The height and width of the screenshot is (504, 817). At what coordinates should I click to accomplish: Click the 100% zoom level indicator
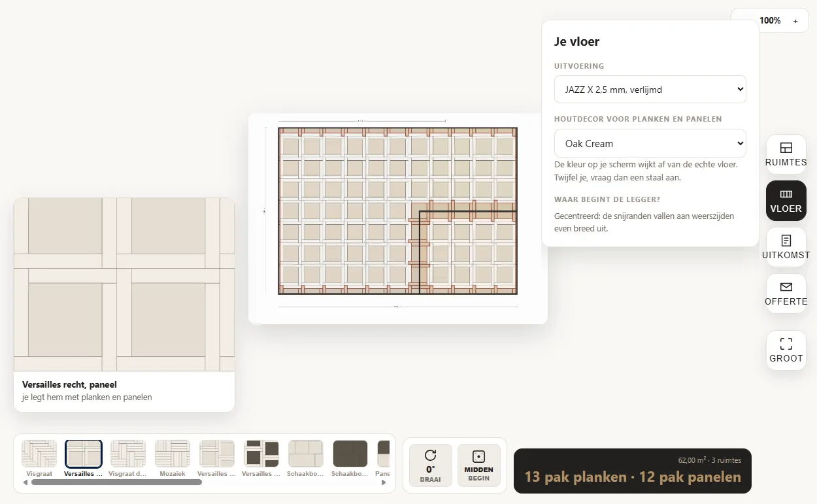[770, 21]
